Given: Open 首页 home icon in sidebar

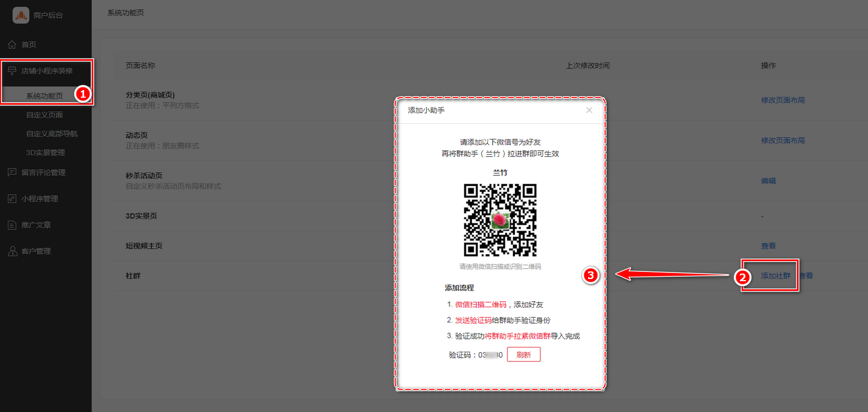Looking at the screenshot, I should [x=12, y=45].
